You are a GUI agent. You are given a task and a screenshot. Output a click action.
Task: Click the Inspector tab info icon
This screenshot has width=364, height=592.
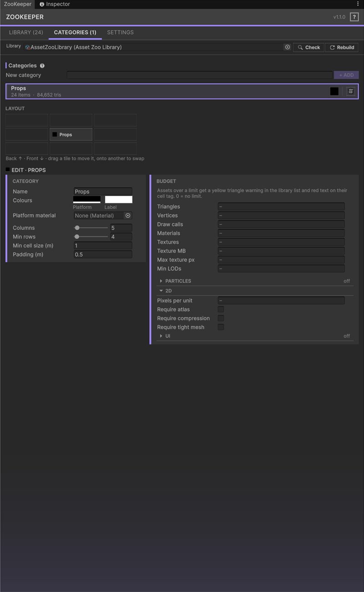[x=42, y=4]
